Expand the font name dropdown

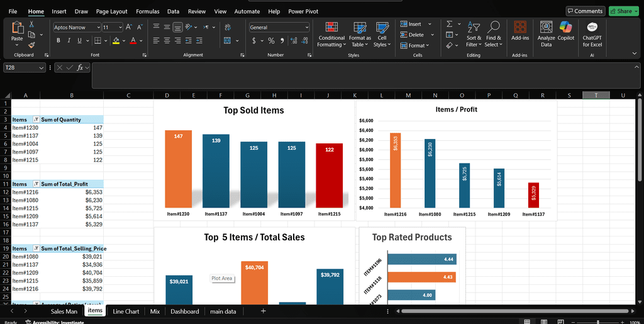click(98, 28)
